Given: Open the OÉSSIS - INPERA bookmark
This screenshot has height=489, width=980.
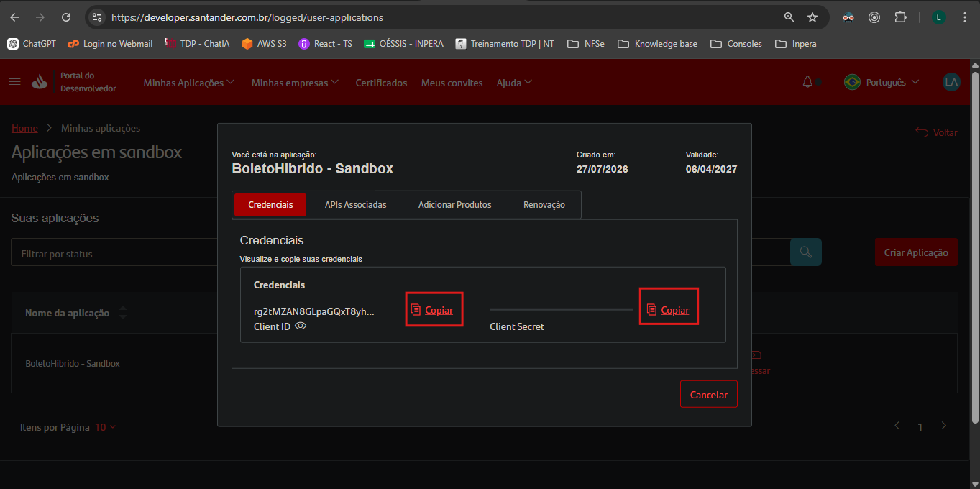Looking at the screenshot, I should (x=403, y=44).
